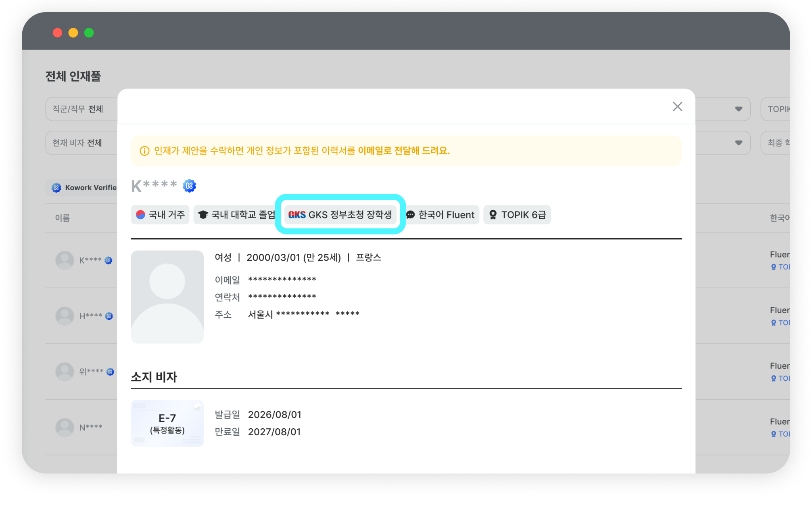812x505 pixels.
Task: Click the verified badge next to K**** in the list
Action: [109, 260]
